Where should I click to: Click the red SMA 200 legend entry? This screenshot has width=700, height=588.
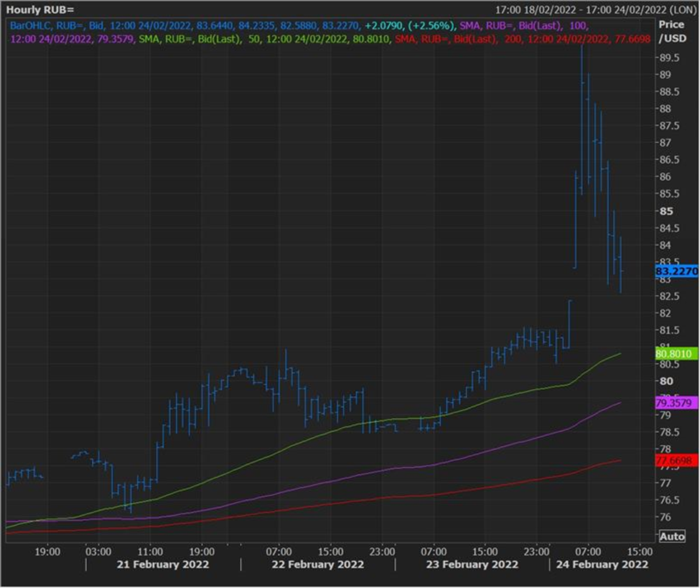523,39
